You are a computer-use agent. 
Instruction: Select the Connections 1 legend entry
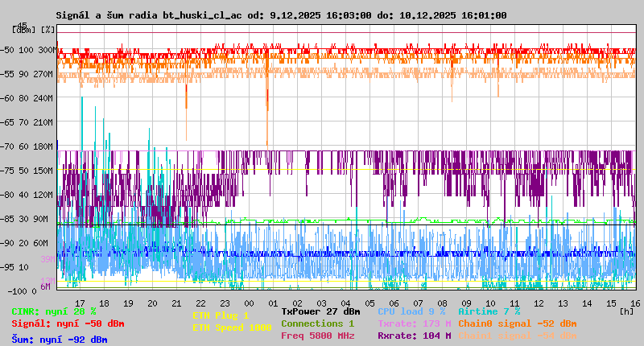pos(317,323)
